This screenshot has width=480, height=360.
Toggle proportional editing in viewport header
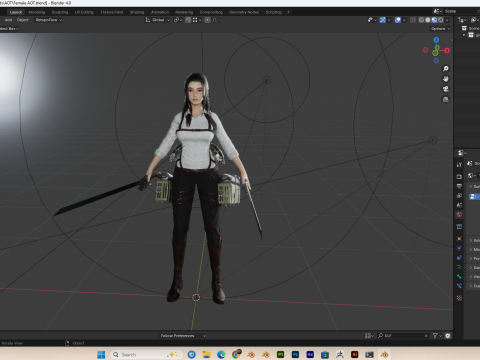pyautogui.click(x=207, y=20)
